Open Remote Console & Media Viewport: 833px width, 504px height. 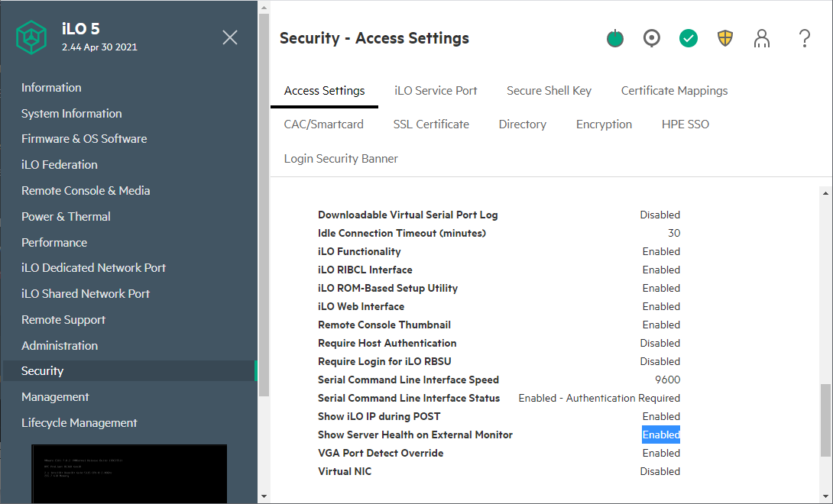coord(85,191)
